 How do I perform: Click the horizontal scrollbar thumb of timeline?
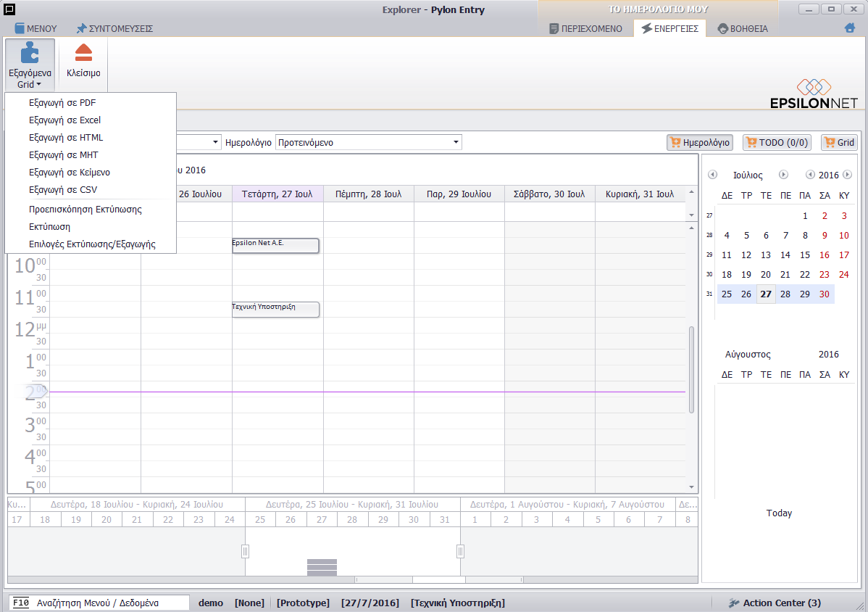tap(439, 580)
